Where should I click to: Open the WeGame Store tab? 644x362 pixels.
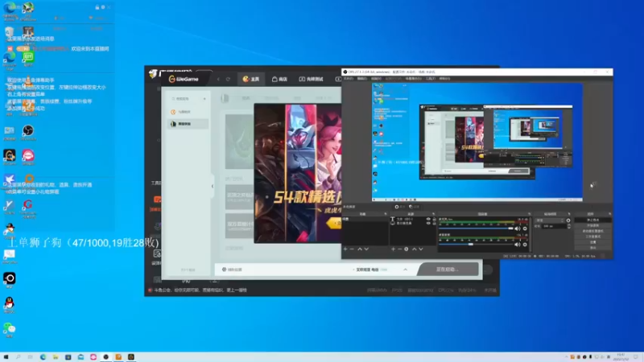pyautogui.click(x=279, y=79)
